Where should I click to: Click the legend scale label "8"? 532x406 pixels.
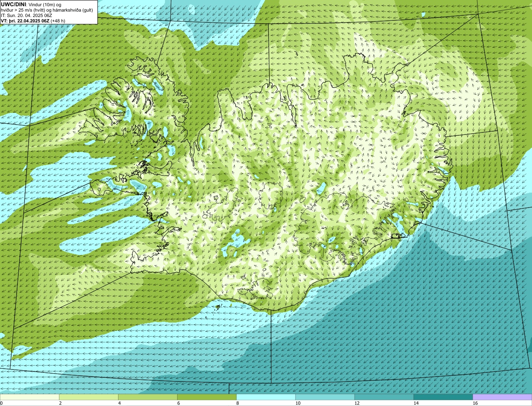(x=238, y=403)
